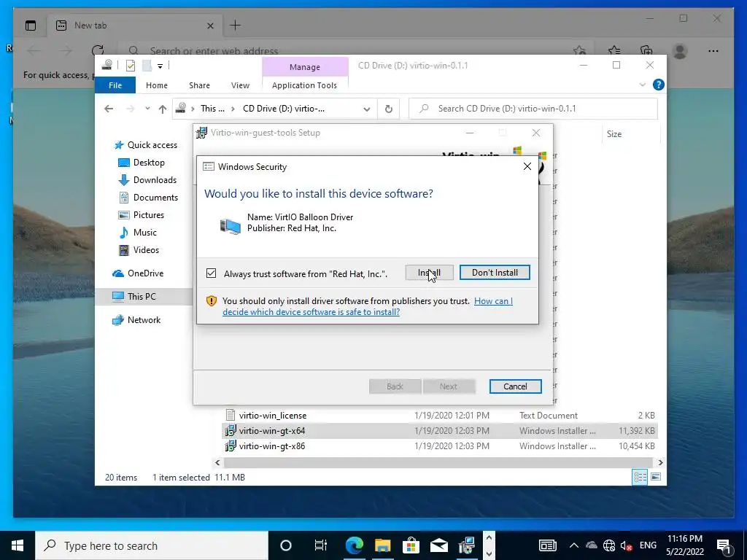
Task: Click the taskbar search box
Action: [x=152, y=545]
